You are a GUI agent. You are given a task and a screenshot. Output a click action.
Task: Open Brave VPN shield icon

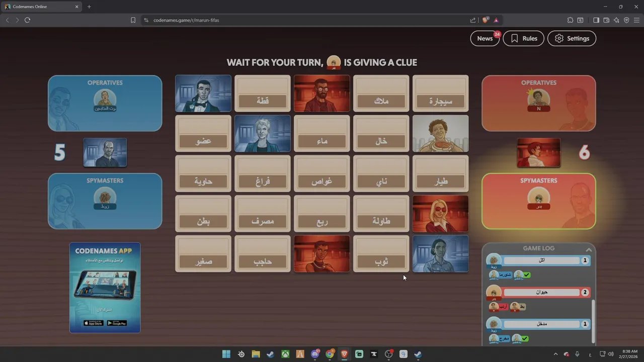(626, 20)
